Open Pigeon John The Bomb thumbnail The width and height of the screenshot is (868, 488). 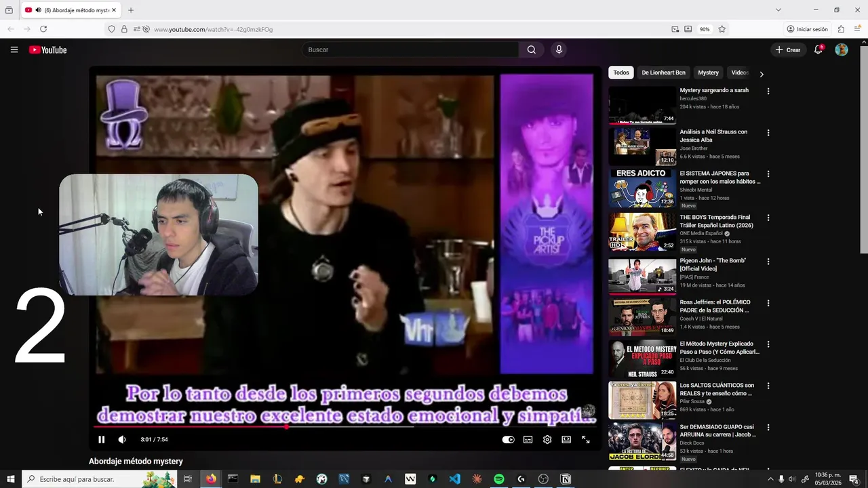tap(642, 275)
